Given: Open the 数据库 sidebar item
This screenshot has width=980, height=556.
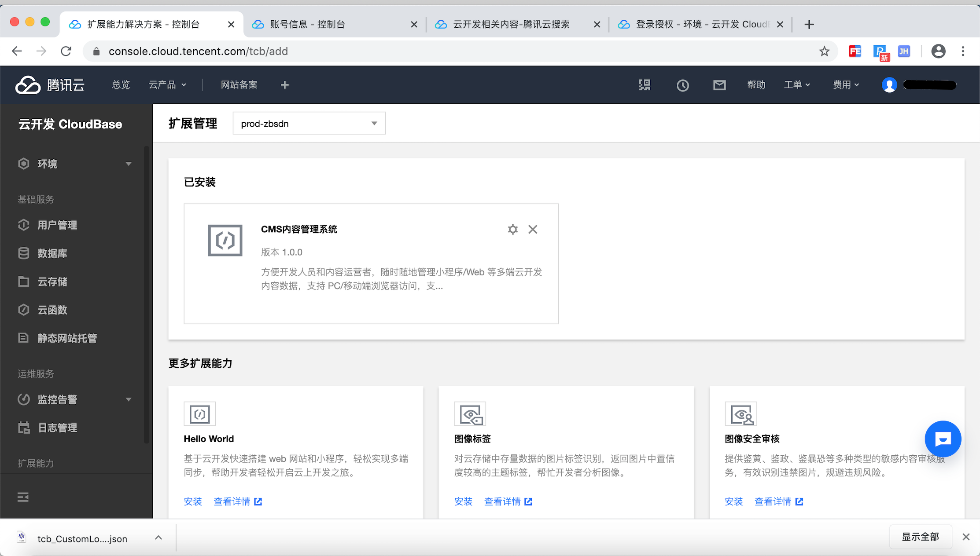Looking at the screenshot, I should pos(52,253).
